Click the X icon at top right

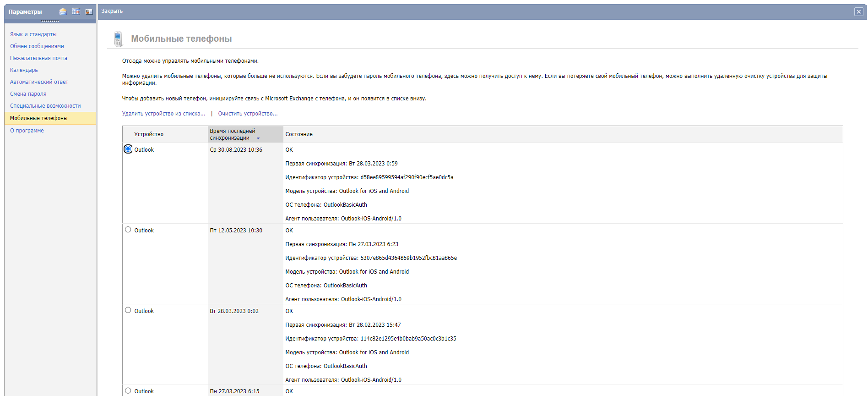point(858,12)
